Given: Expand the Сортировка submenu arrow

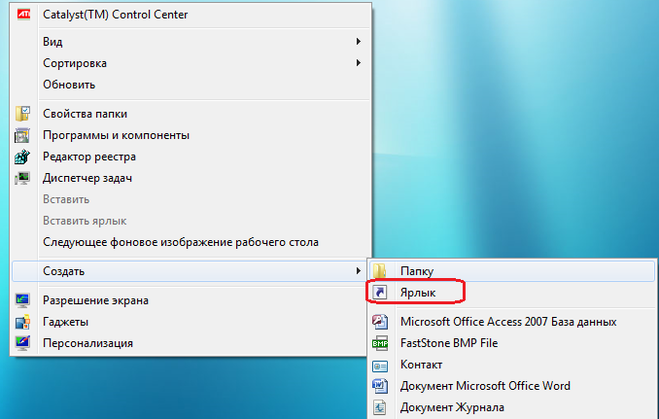Looking at the screenshot, I should tap(358, 63).
